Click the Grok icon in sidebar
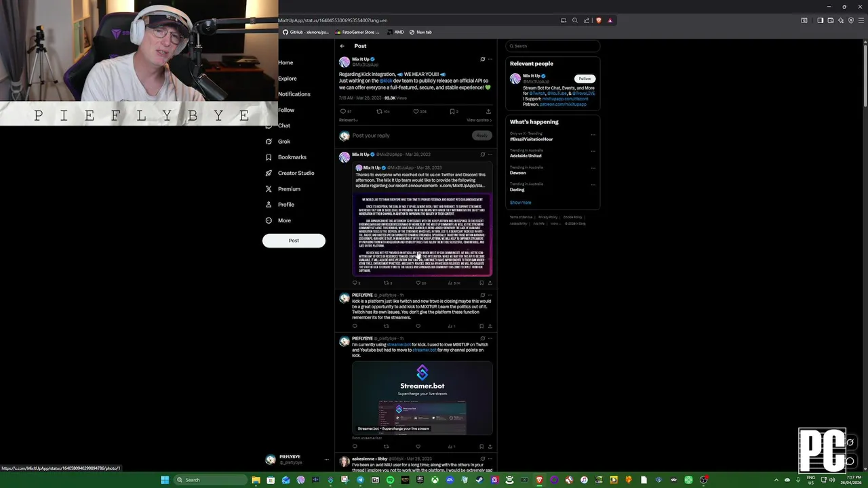This screenshot has width=868, height=488. click(x=269, y=142)
